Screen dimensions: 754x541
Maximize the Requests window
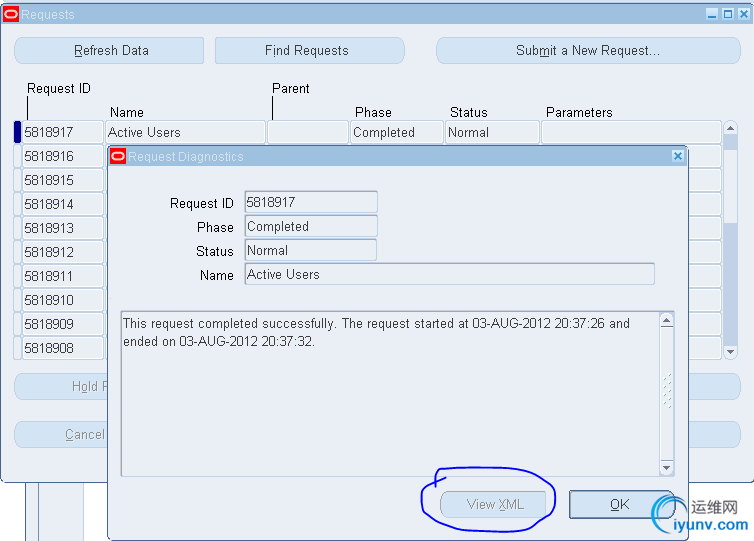click(x=728, y=14)
